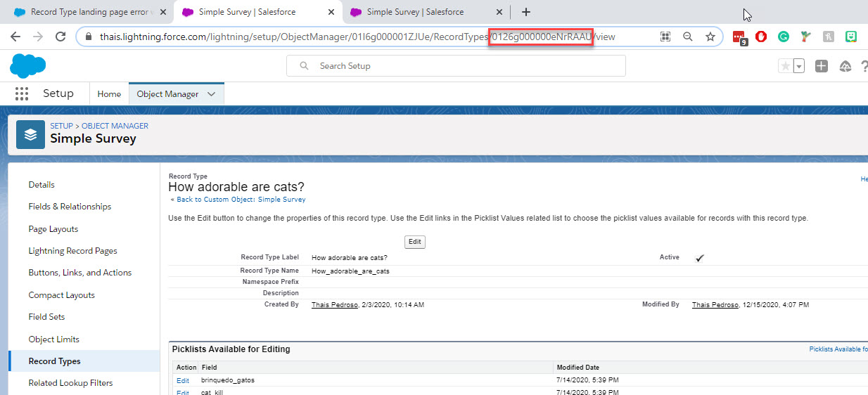This screenshot has height=395, width=868.
Task: Click the zoom magnifier icon in address bar
Action: point(688,37)
